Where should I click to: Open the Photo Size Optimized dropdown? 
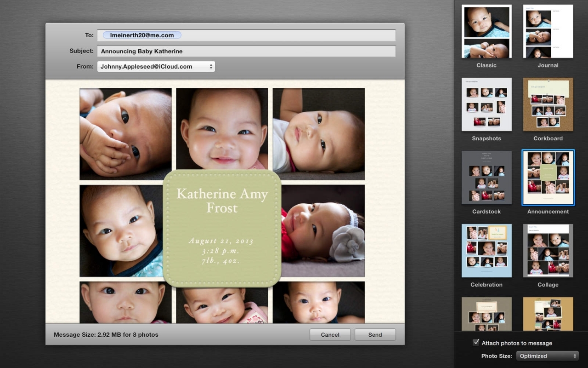pyautogui.click(x=547, y=356)
